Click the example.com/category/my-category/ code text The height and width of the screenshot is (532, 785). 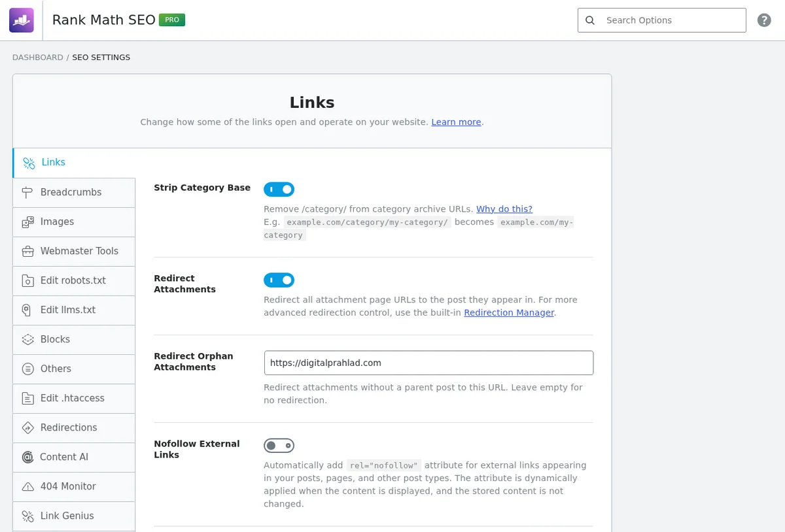tap(367, 222)
